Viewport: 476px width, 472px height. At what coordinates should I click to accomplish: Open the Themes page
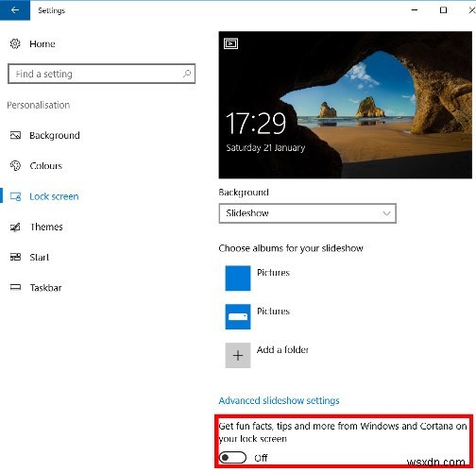tap(46, 227)
